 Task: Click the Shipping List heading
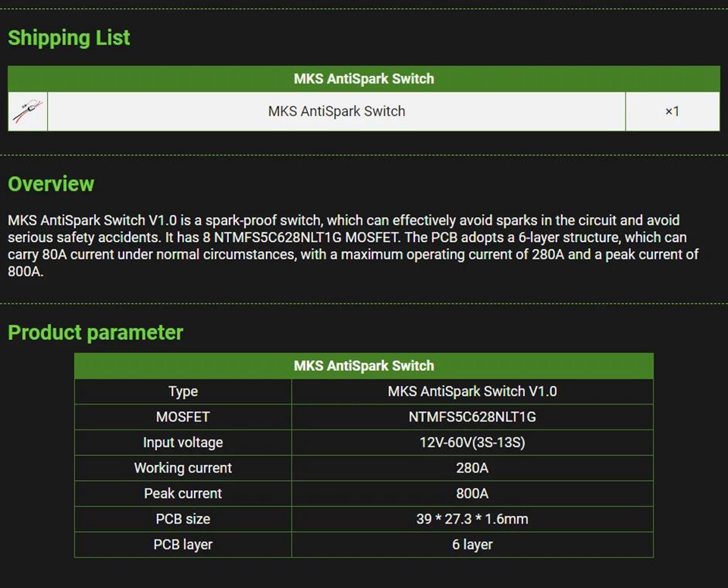[x=69, y=38]
